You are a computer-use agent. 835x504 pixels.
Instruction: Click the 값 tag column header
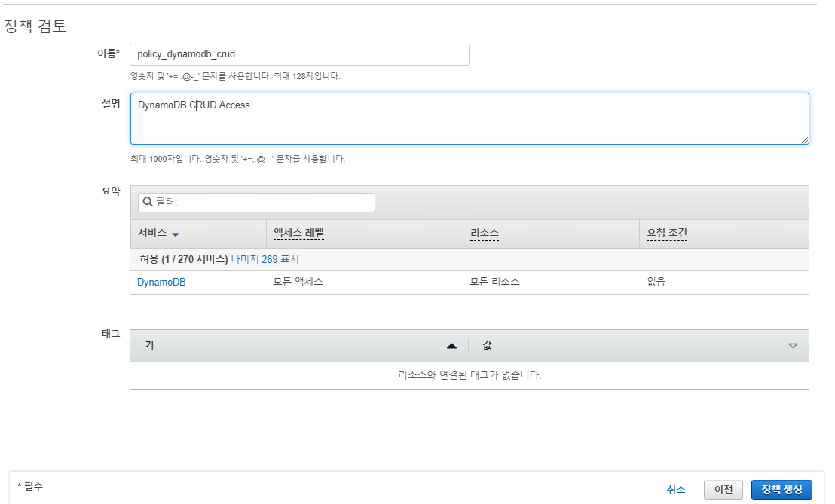(x=487, y=345)
